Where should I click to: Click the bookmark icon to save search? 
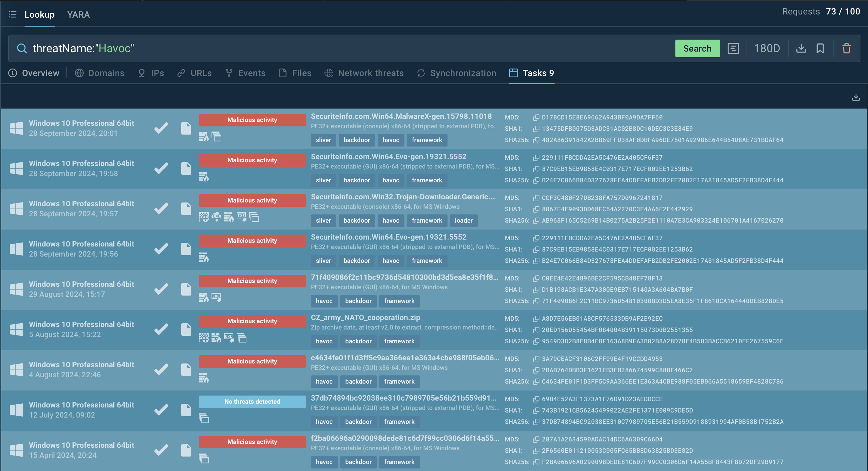[x=820, y=49]
